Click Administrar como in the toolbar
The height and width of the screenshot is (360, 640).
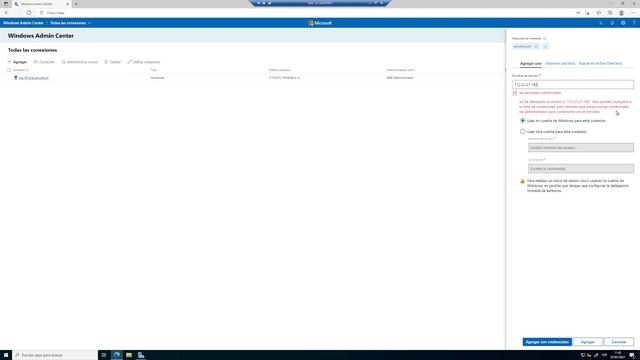coord(80,62)
